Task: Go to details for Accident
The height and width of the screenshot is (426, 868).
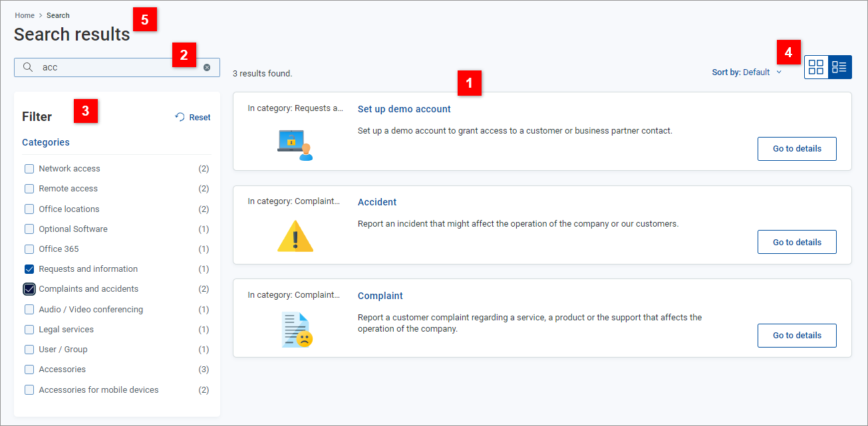Action: [796, 242]
